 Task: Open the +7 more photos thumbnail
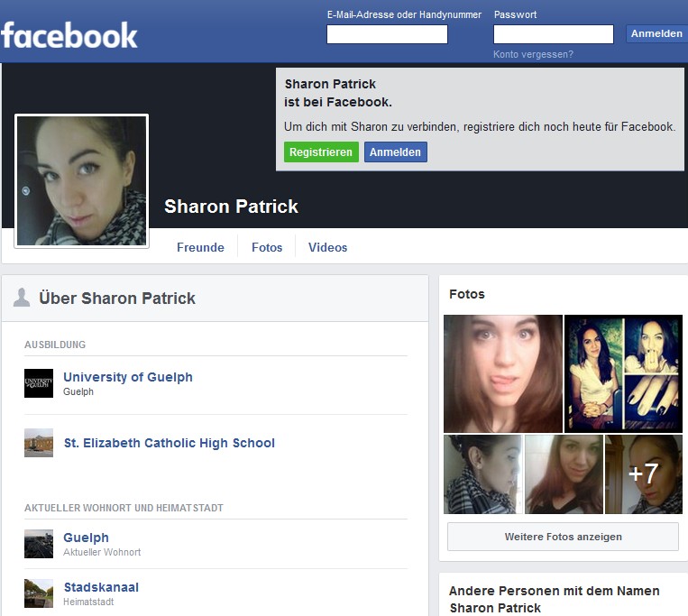click(x=644, y=474)
